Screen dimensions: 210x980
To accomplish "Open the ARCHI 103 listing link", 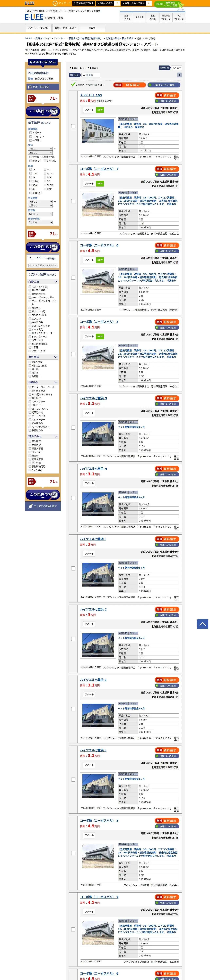I will point(91,96).
